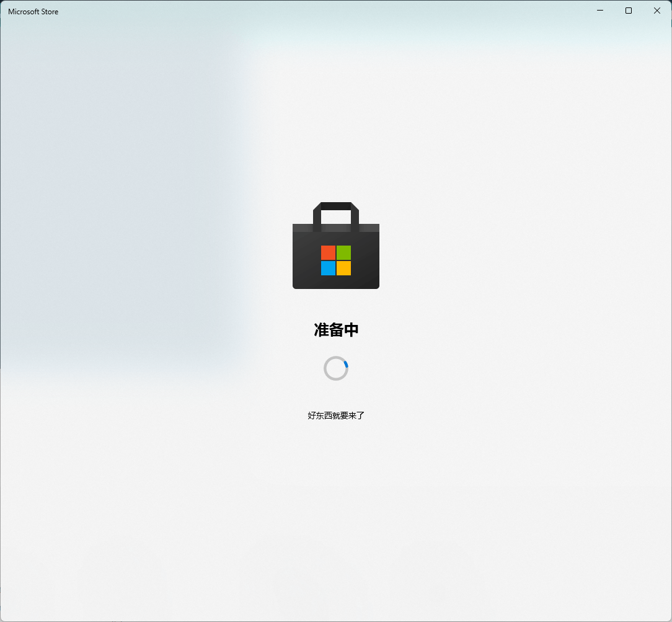The width and height of the screenshot is (672, 622).
Task: Select the 准备中 heading text
Action: [x=336, y=330]
